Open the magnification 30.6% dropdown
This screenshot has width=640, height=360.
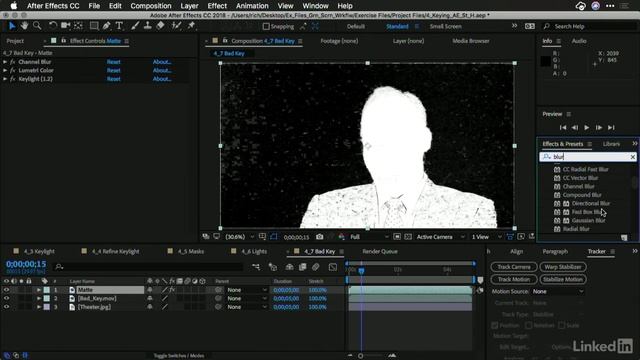[x=240, y=237]
